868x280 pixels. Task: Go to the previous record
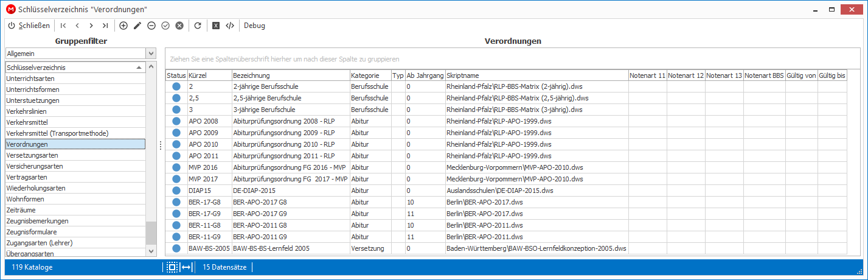click(77, 26)
